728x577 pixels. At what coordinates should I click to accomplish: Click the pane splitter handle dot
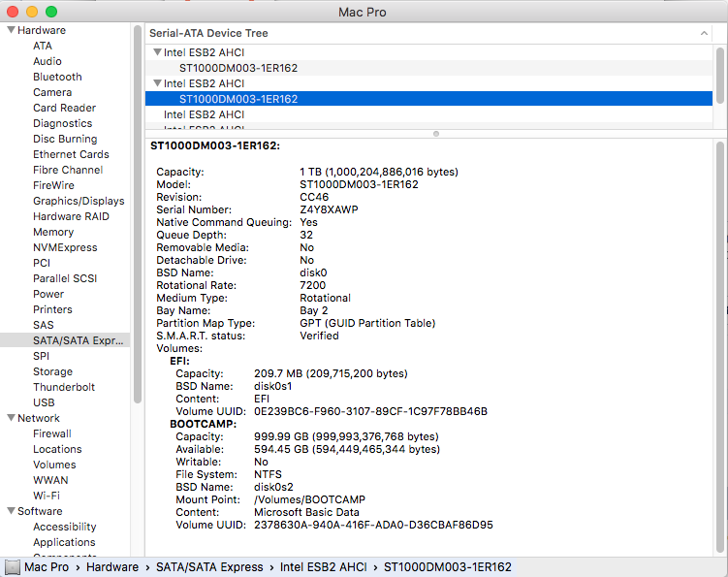[x=436, y=134]
